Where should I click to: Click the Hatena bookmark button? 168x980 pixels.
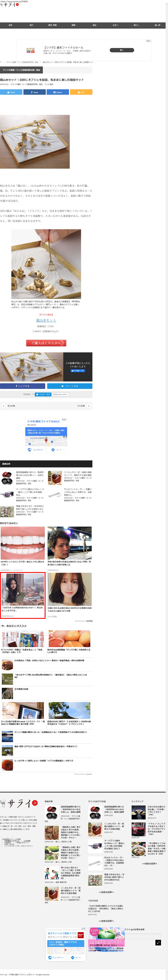coord(58,92)
